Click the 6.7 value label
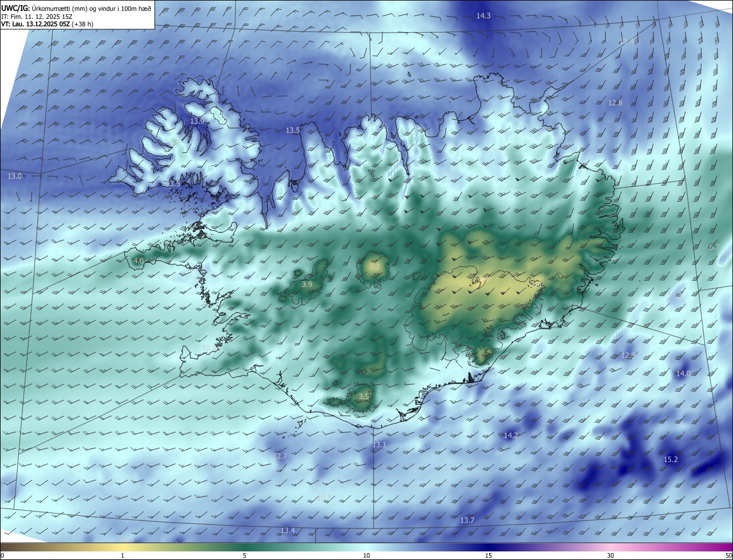 coord(714,247)
